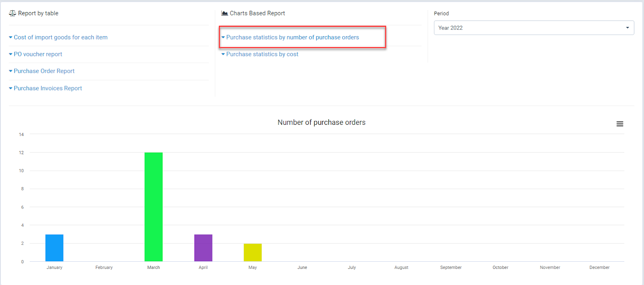Click caret arrow before Cost of import goods
This screenshot has height=285, width=644.
coord(10,37)
